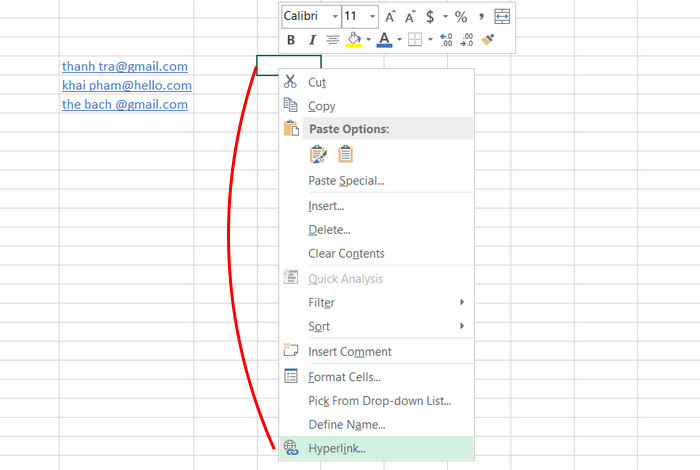Open the Calibri font name dropdown
This screenshot has width=700, height=470.
click(335, 17)
